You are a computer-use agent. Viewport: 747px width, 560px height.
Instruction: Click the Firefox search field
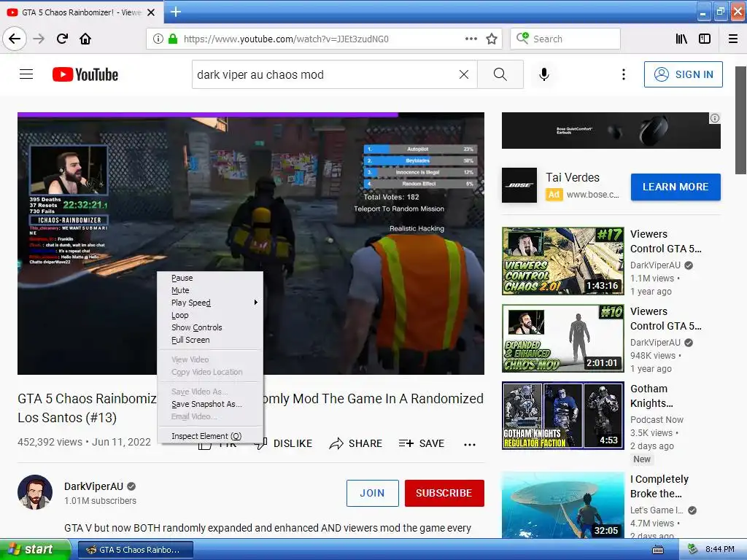point(565,39)
